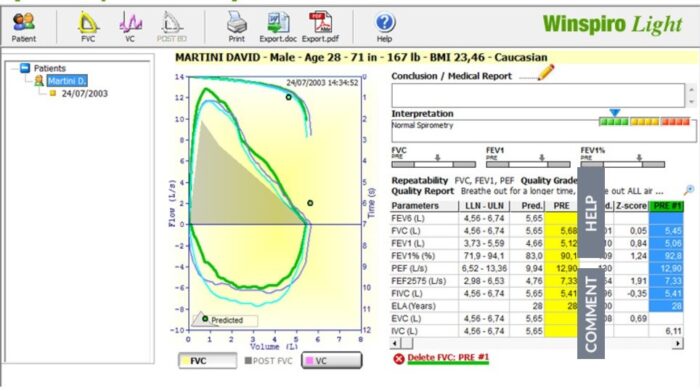Click Delete FVC: PRE #1 link
700x391 pixels.
(x=448, y=358)
